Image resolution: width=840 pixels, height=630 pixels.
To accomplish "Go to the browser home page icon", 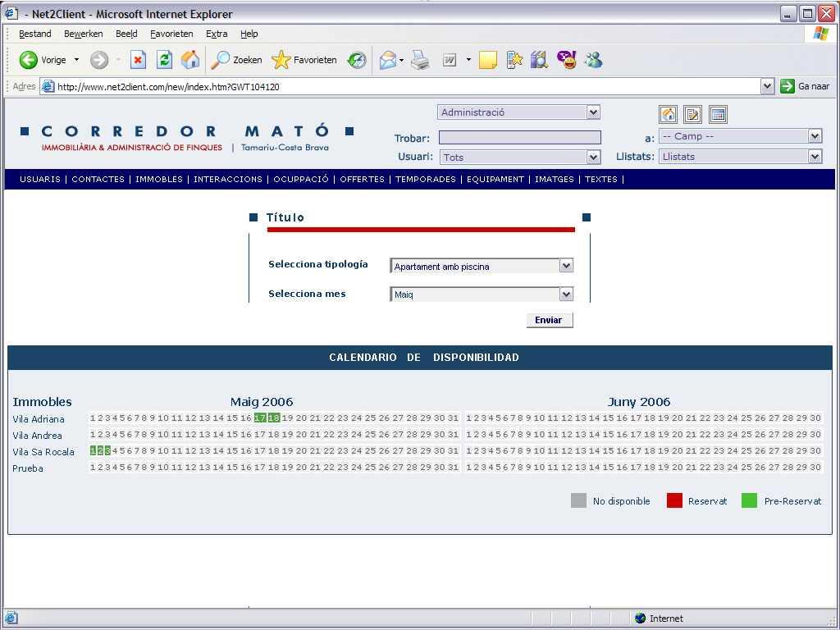I will [x=190, y=60].
